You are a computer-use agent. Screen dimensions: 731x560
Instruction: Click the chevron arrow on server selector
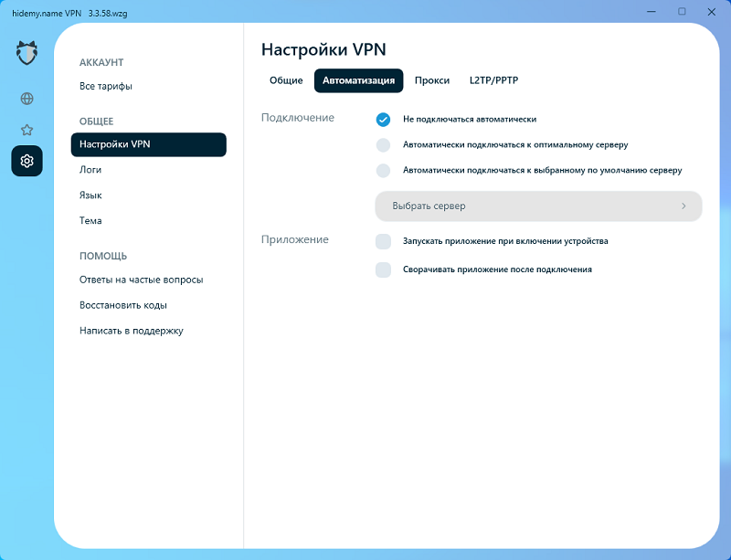coord(683,206)
